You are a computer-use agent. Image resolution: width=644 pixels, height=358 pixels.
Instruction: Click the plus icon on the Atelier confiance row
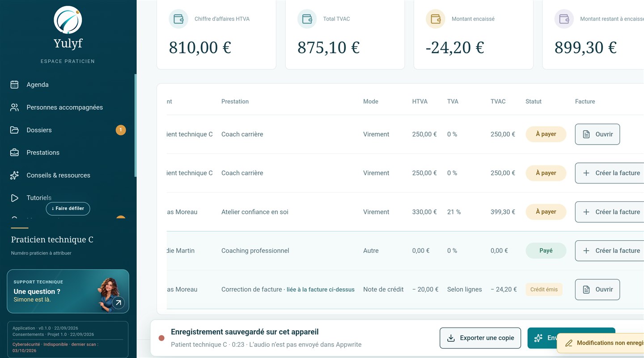click(586, 212)
